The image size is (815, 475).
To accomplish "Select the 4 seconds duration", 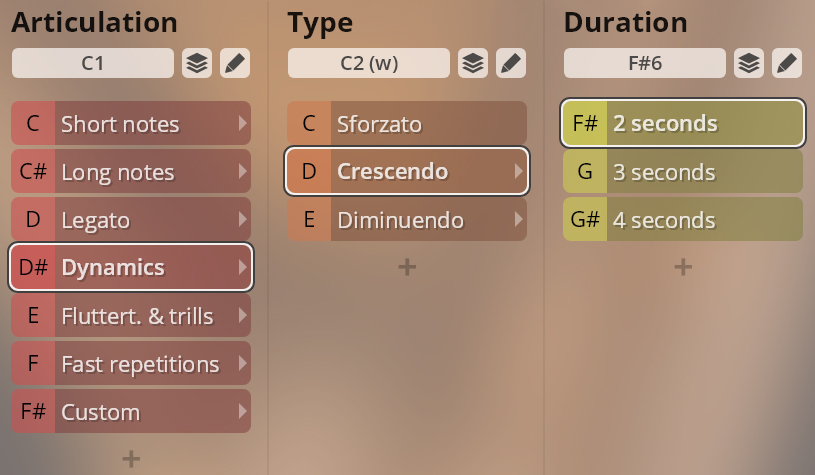I will coord(683,219).
